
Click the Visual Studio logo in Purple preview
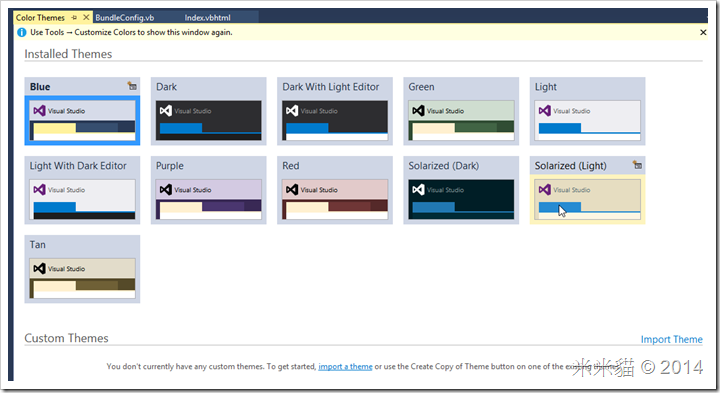click(166, 190)
